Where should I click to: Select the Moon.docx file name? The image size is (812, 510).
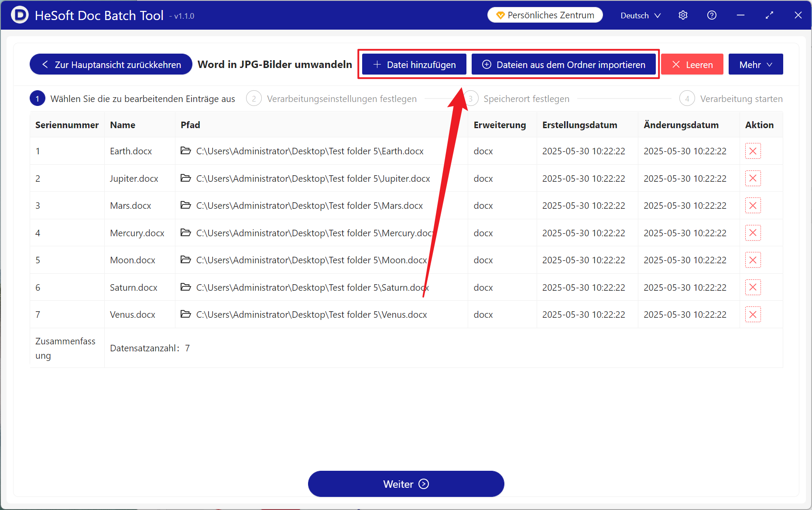pyautogui.click(x=133, y=260)
